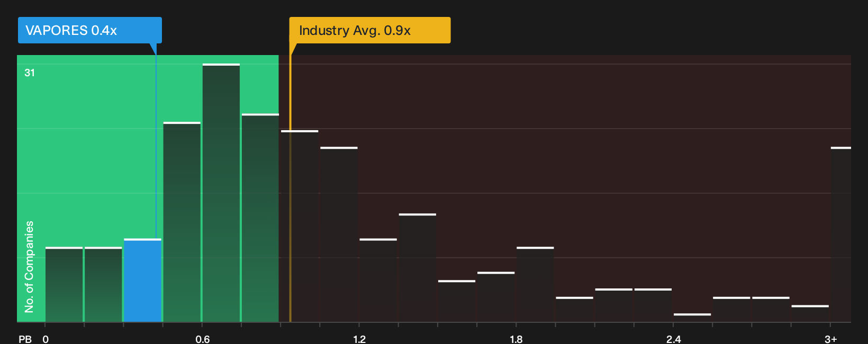The image size is (868, 344).
Task: Click the 0.6 axis tick label
Action: pyautogui.click(x=203, y=339)
